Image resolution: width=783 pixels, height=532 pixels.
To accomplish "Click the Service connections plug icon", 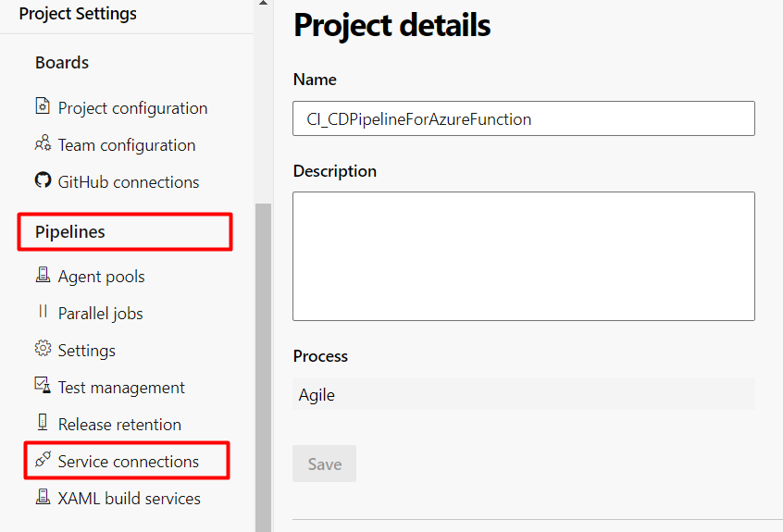I will click(x=43, y=459).
